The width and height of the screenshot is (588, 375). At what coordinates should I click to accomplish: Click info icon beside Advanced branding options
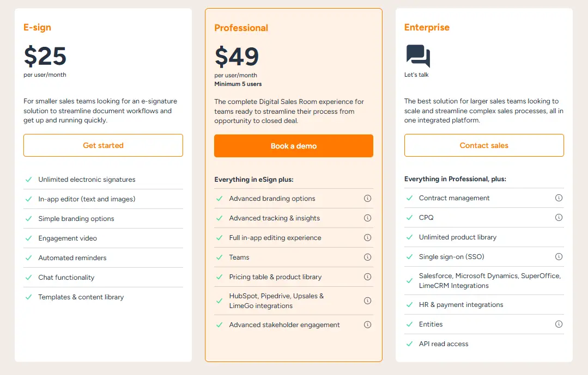click(x=367, y=199)
